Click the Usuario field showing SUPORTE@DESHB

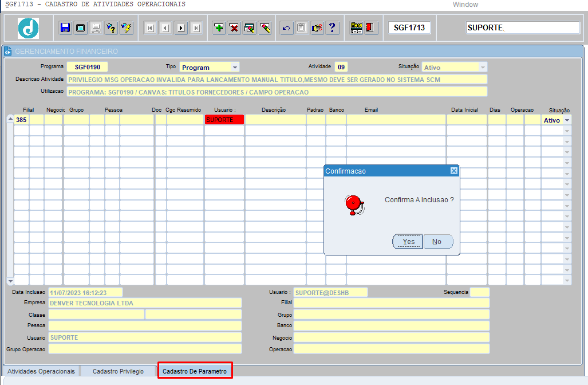[330, 293]
